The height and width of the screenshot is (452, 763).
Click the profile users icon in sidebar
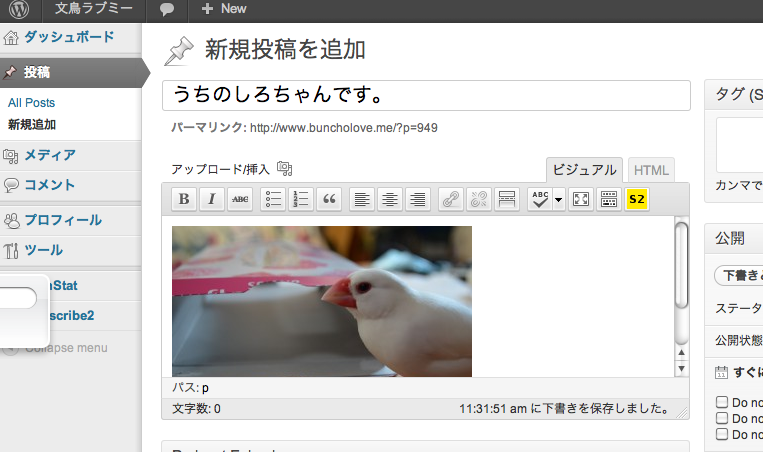point(11,220)
